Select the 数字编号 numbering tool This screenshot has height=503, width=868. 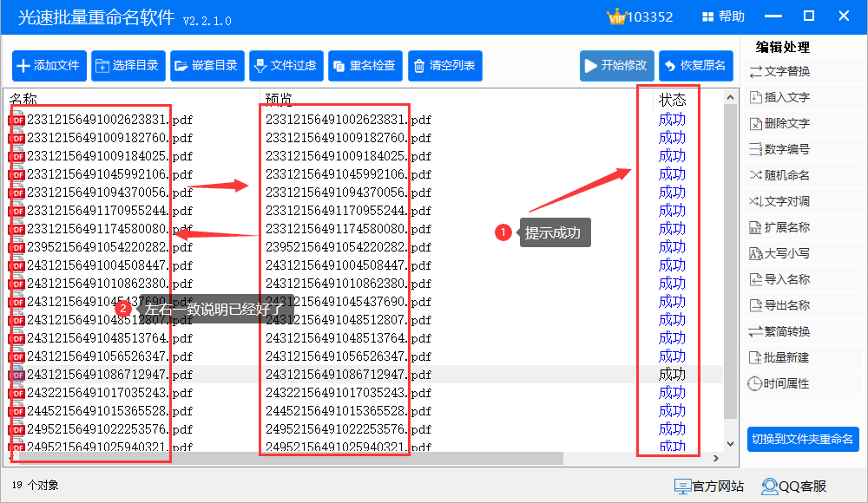coord(780,149)
